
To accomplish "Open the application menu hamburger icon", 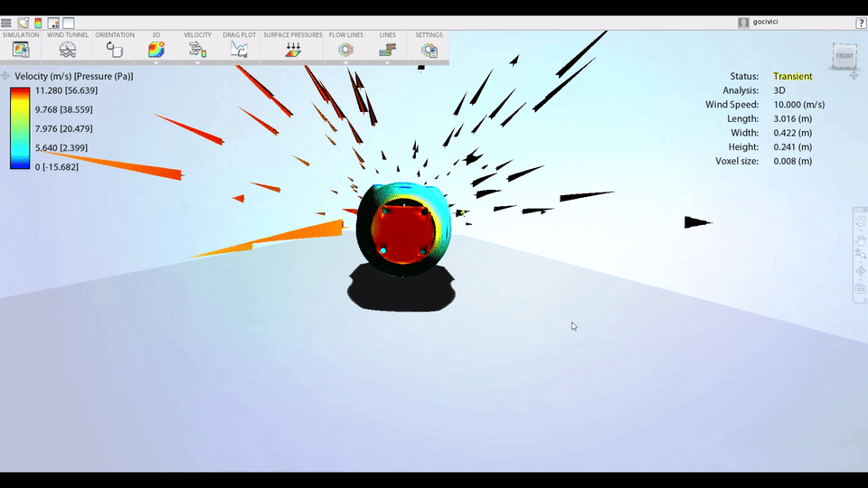I will click(6, 23).
